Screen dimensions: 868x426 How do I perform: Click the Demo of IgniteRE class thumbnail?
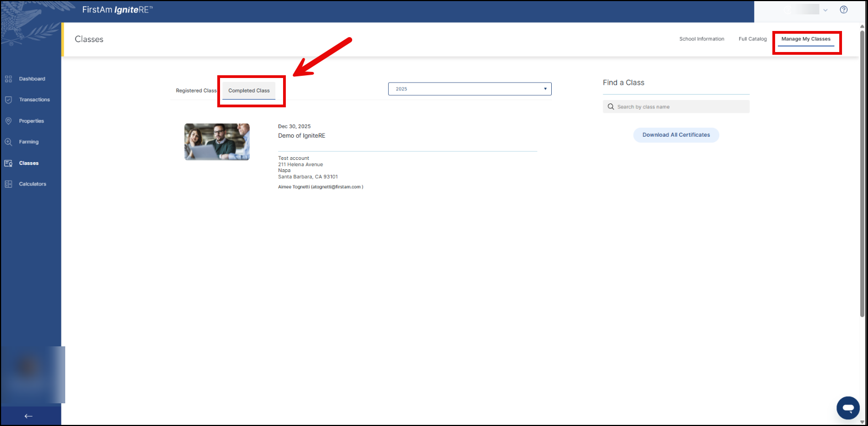217,142
